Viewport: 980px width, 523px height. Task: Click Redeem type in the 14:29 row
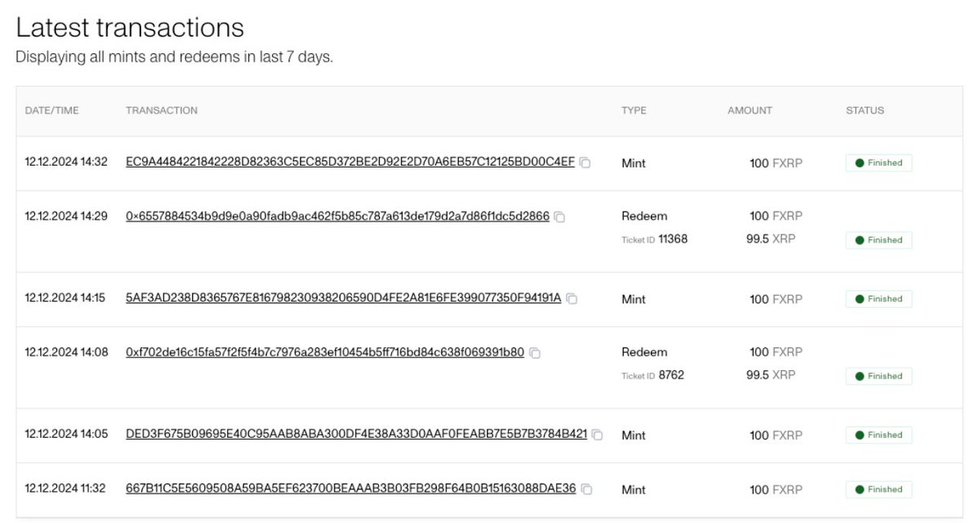pyautogui.click(x=644, y=217)
